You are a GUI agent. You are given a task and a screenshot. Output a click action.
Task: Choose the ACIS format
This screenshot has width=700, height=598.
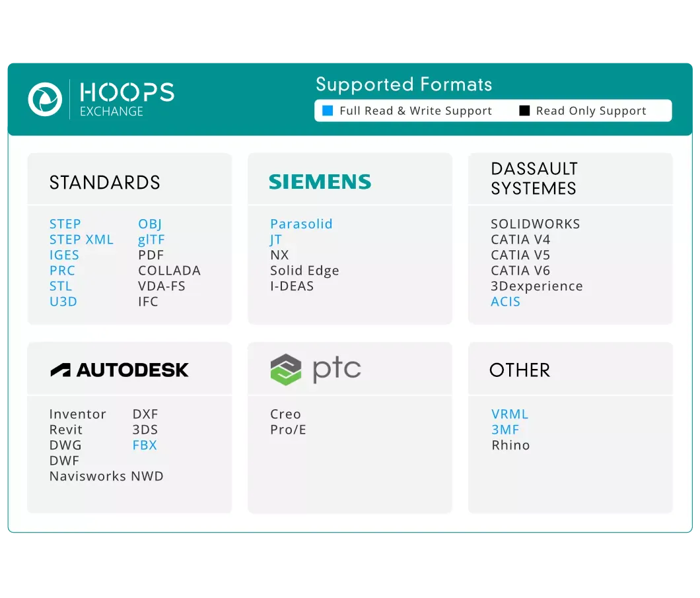pyautogui.click(x=505, y=302)
